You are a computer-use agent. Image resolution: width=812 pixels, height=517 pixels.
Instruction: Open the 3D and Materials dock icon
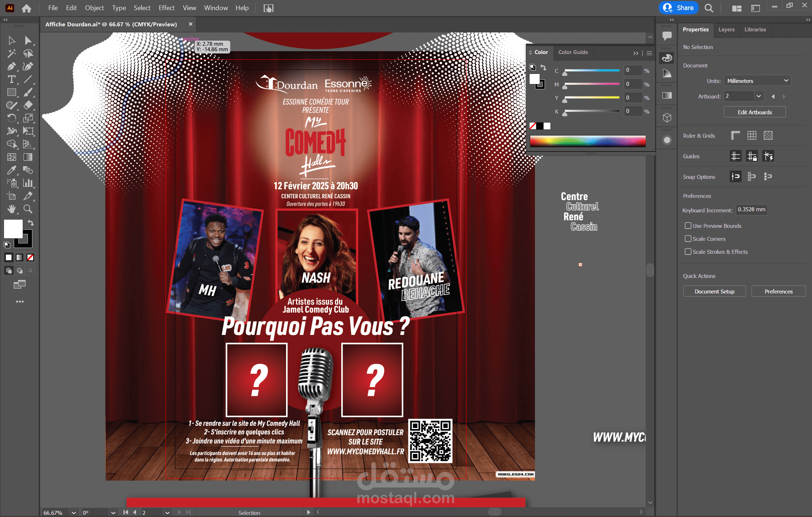click(x=667, y=118)
